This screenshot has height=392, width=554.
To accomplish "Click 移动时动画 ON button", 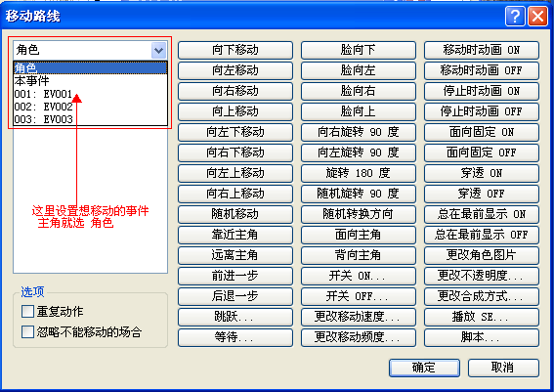I will (482, 50).
